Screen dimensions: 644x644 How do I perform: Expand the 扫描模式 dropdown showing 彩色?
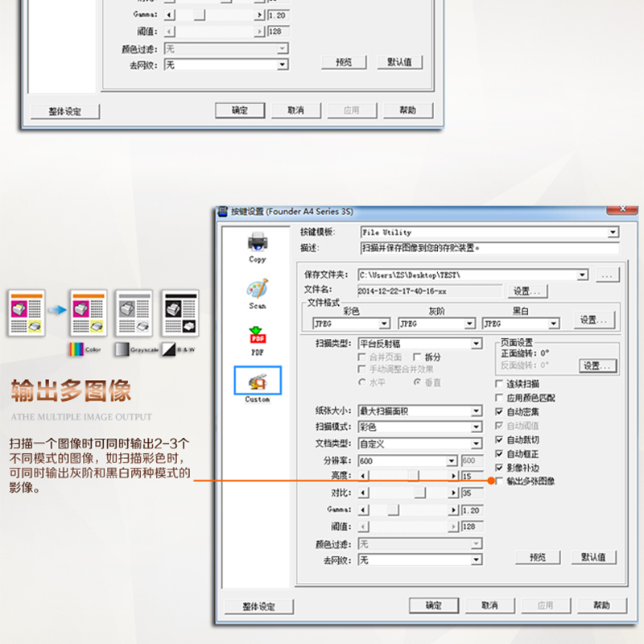(477, 427)
